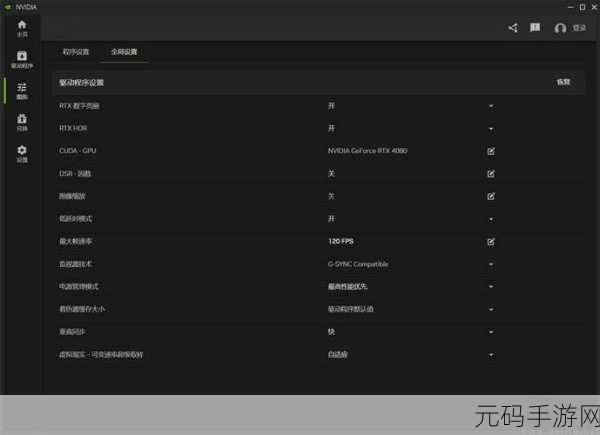Open the vertical sync (垂直同步) dropdown
This screenshot has width=600, height=435.
pyautogui.click(x=491, y=332)
